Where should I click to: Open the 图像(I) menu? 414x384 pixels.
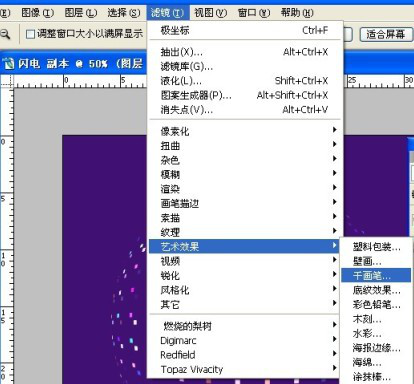(x=37, y=13)
